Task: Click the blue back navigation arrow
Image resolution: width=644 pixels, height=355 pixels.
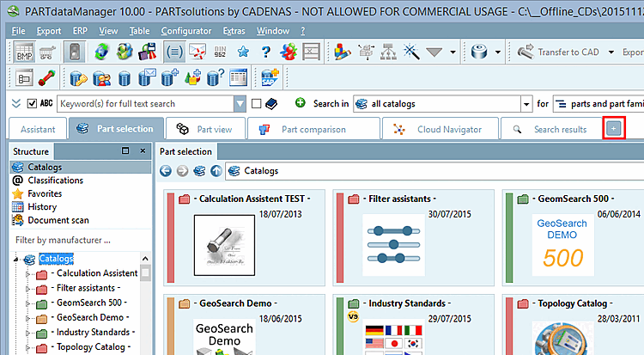Action: [166, 171]
